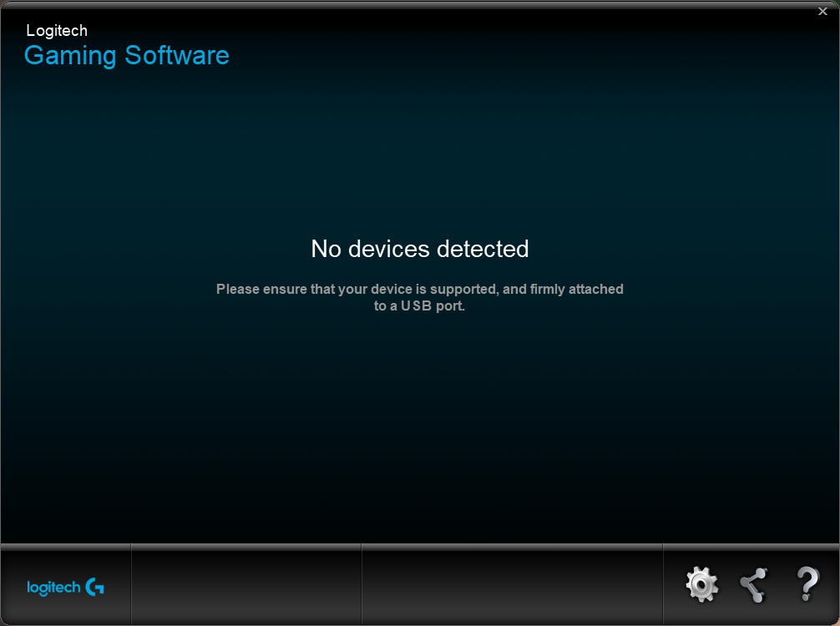840x626 pixels.
Task: Open settings with the gear icon
Action: tap(701, 584)
